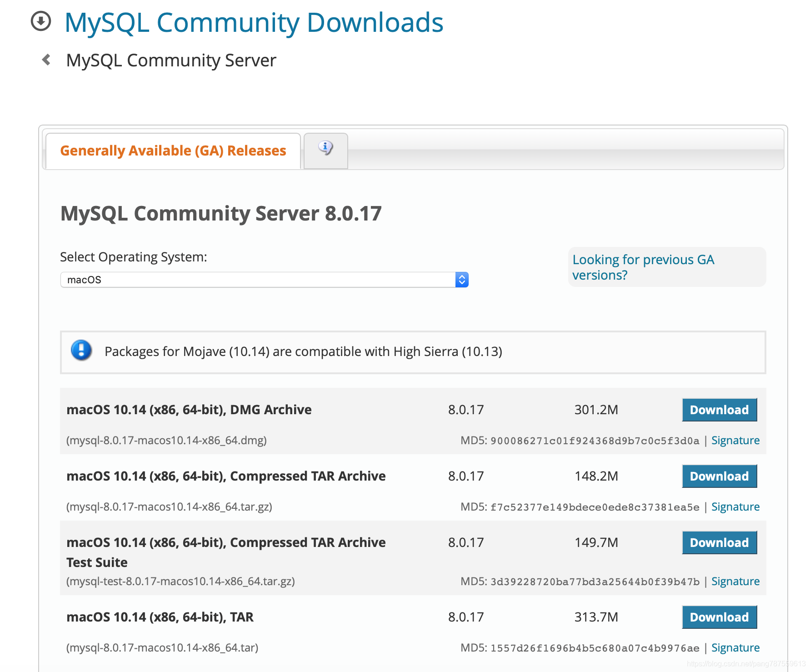The width and height of the screenshot is (810, 672).
Task: Open Signature link for the test suite
Action: point(735,581)
